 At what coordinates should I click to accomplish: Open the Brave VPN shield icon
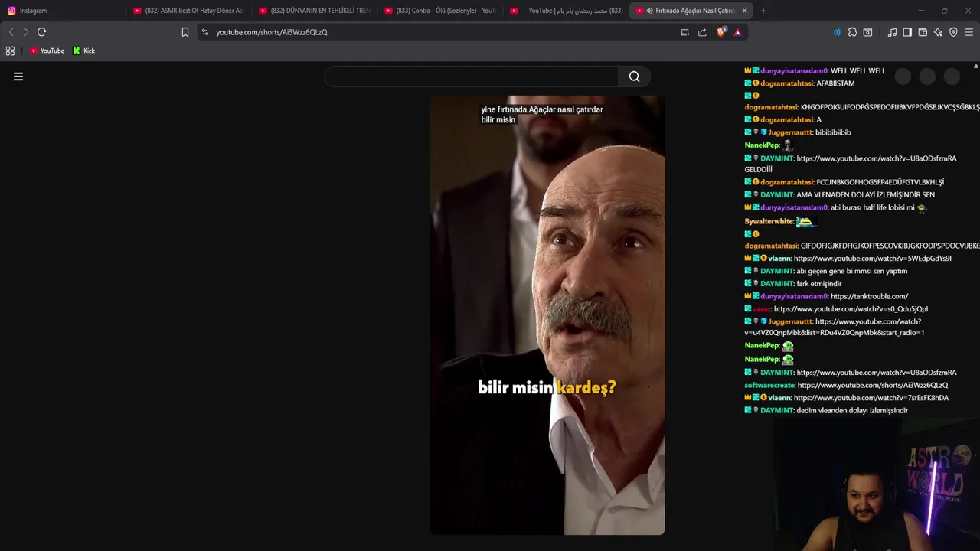pyautogui.click(x=953, y=32)
